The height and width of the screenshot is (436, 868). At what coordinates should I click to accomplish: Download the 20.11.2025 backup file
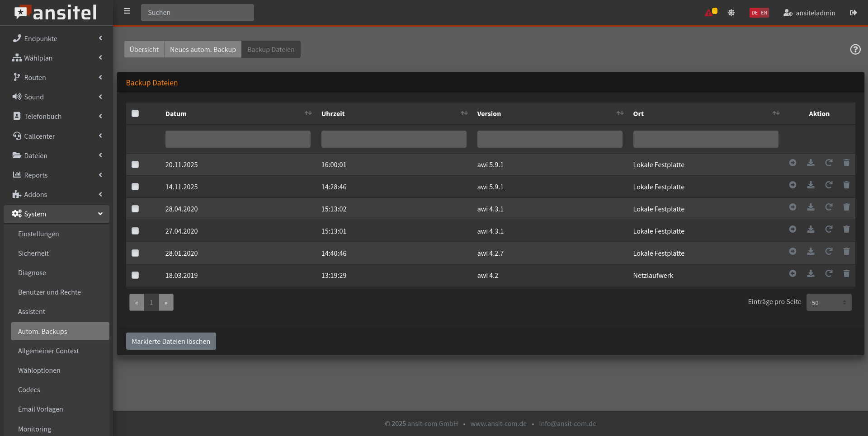click(x=811, y=163)
